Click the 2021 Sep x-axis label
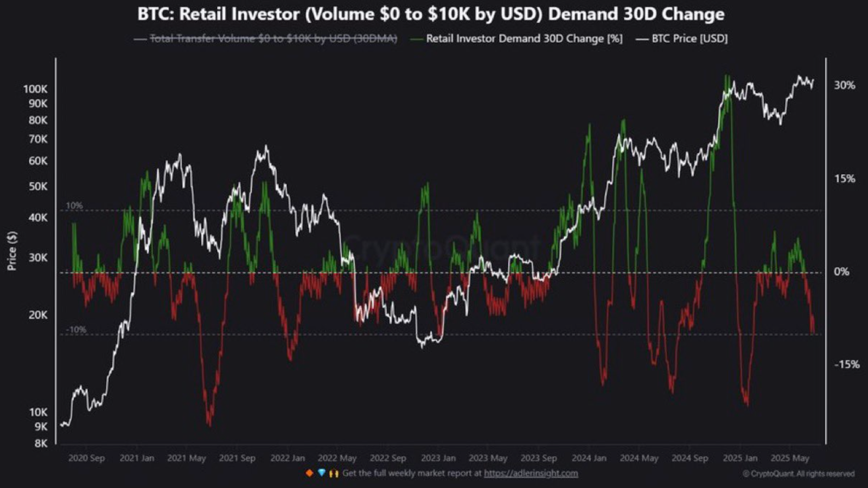The width and height of the screenshot is (868, 488). pos(237,458)
